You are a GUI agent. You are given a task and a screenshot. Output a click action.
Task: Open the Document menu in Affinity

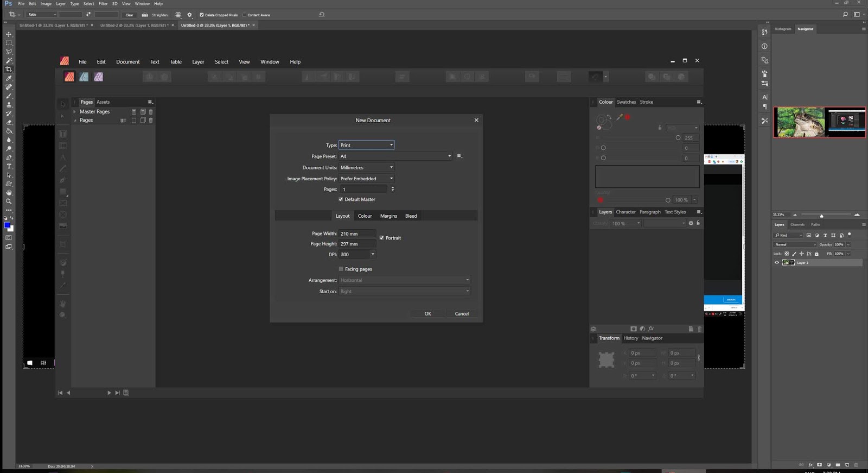click(128, 62)
